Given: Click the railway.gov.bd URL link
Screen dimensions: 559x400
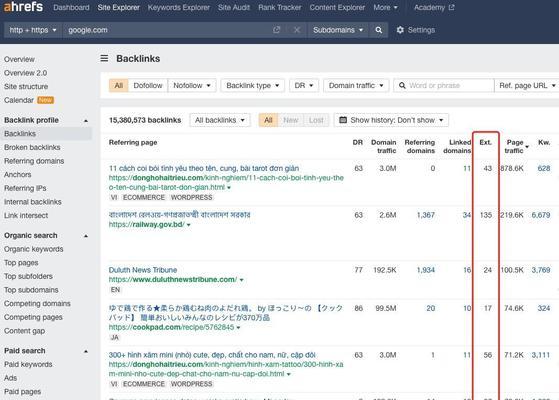Looking at the screenshot, I should point(147,225).
